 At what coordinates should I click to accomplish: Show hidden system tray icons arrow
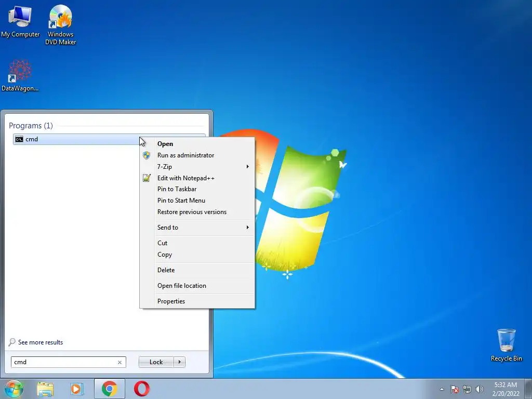[442, 389]
